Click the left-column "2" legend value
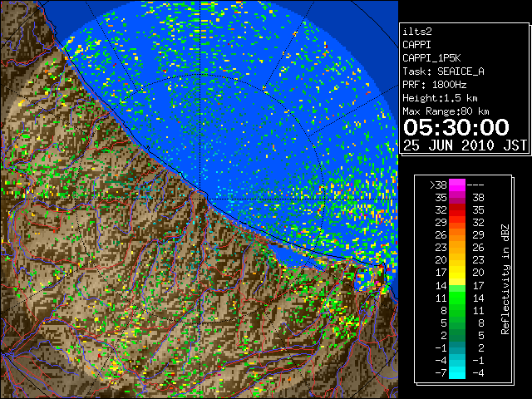The height and width of the screenshot is (399, 532). (444, 335)
